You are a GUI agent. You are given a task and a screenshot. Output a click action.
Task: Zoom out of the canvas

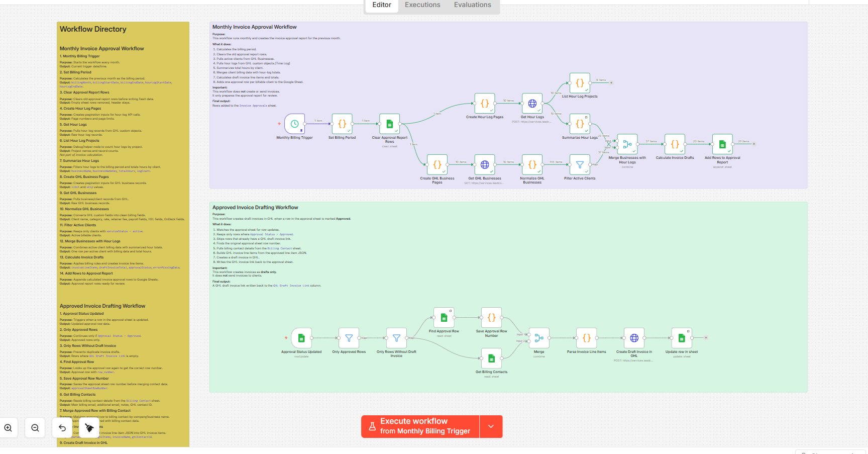pos(35,428)
